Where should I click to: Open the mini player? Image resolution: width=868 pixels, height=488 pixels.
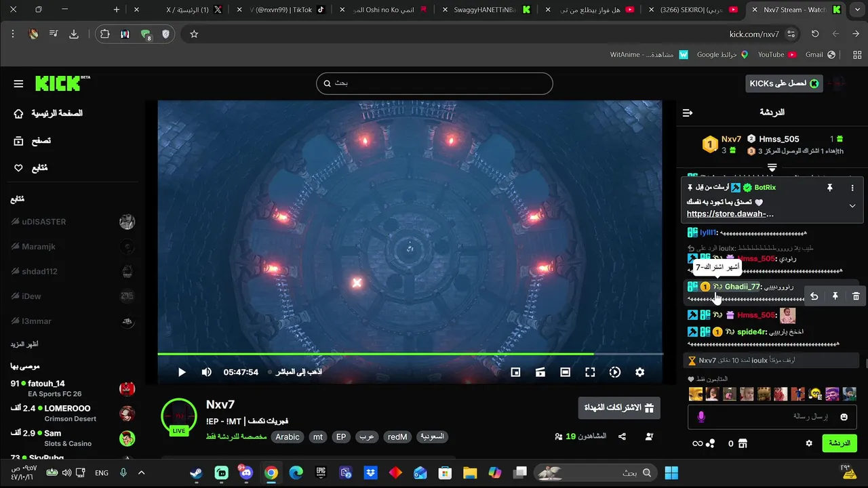tap(515, 372)
